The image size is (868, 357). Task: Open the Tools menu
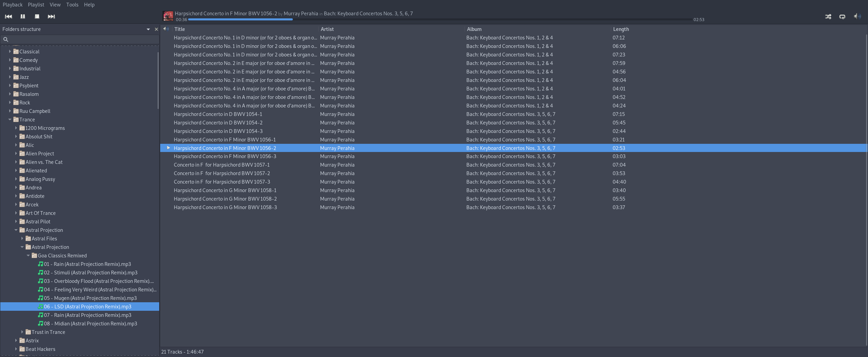[x=72, y=5]
